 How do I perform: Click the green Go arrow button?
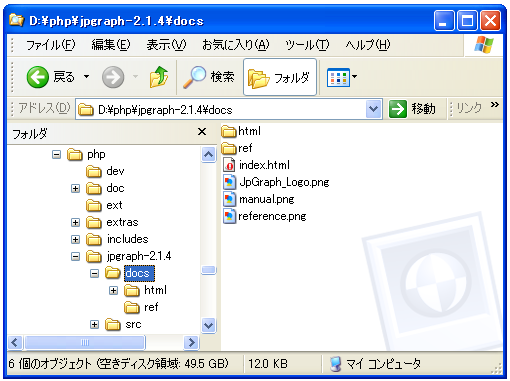[398, 109]
